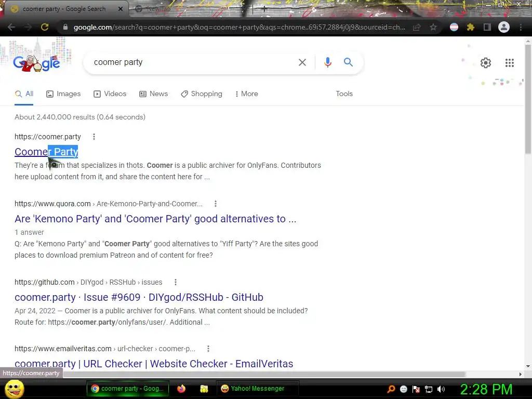532x399 pixels.
Task: Close the coomer party browser tab
Action: (120, 9)
